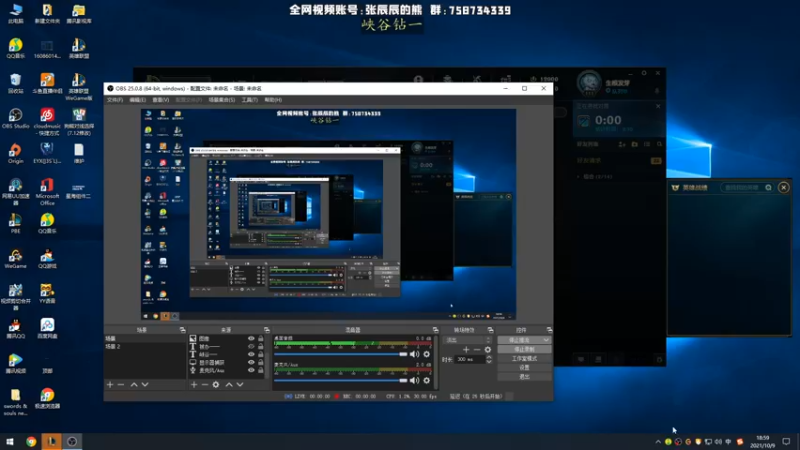Open the 查看(V) menu in OBS

click(x=161, y=100)
